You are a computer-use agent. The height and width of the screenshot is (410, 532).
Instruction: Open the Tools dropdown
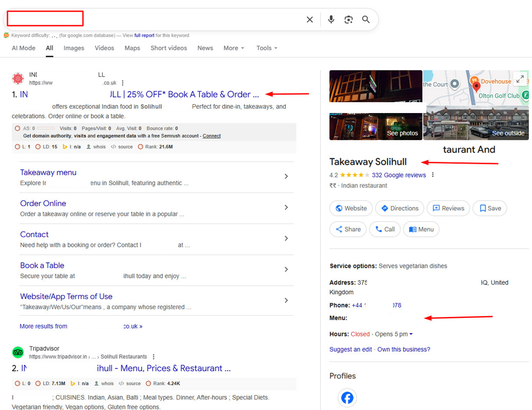tap(266, 48)
